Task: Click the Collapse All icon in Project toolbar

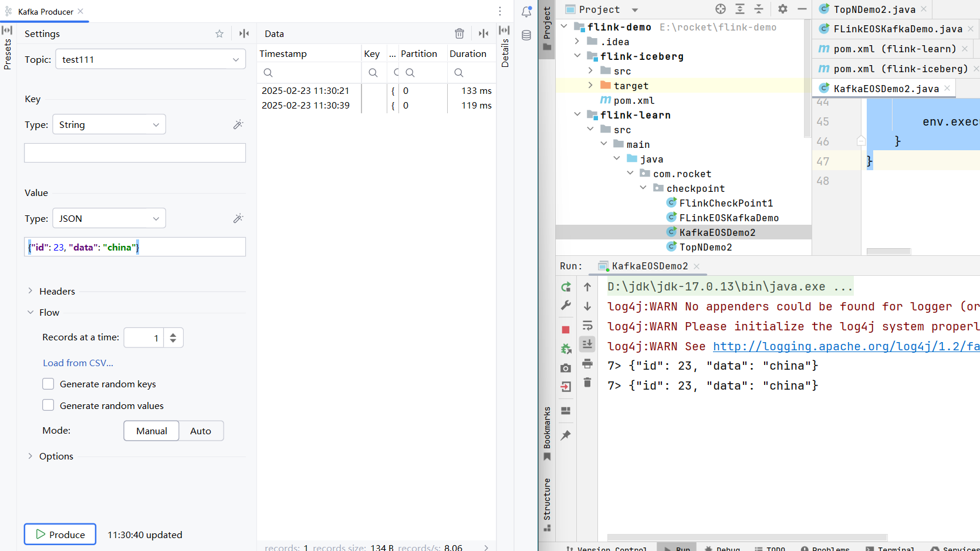Action: click(759, 9)
